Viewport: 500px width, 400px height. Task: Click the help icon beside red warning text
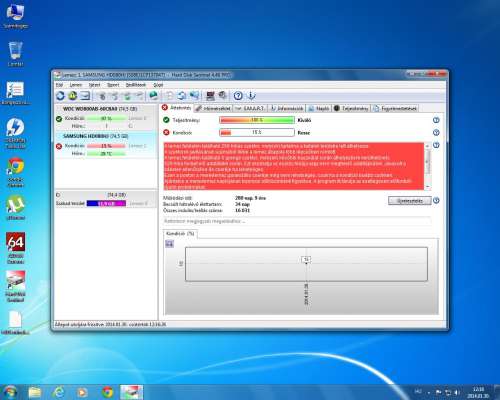coord(436,145)
